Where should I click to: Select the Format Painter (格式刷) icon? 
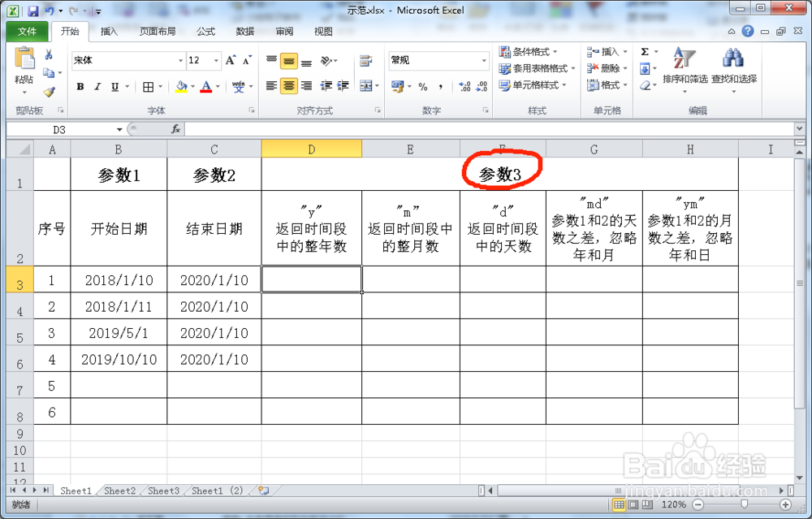click(x=49, y=91)
